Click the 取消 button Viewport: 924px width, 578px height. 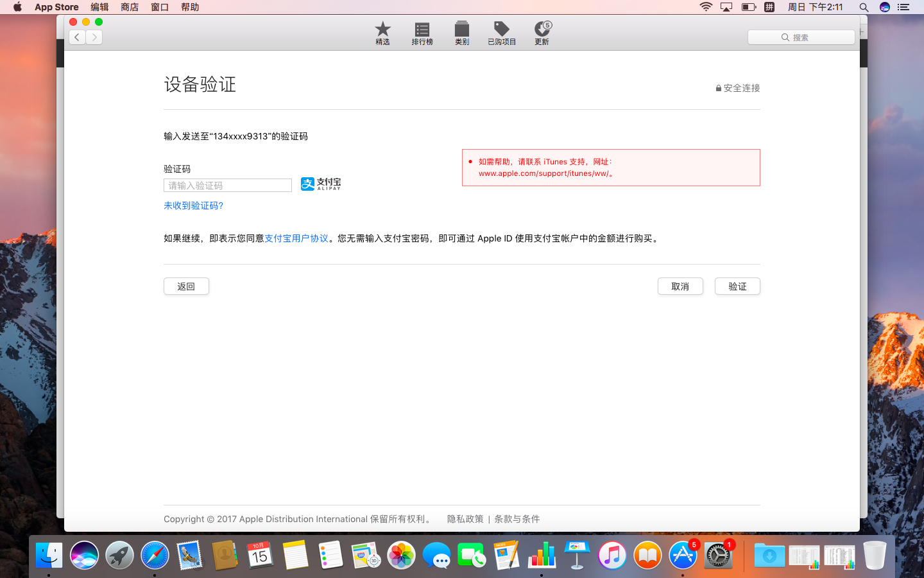pyautogui.click(x=680, y=286)
